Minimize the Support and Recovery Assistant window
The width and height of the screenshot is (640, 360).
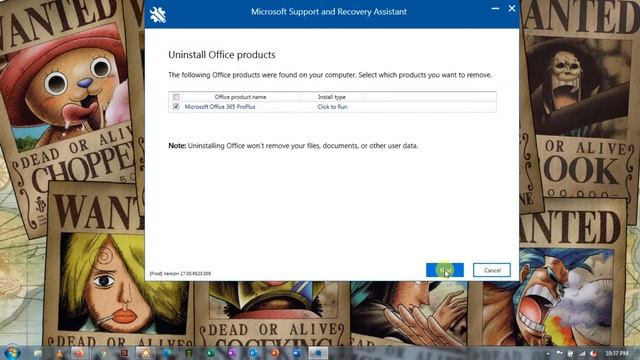495,9
